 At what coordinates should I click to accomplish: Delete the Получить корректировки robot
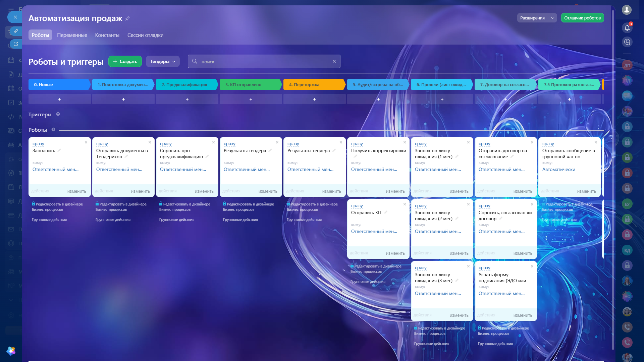point(405,142)
